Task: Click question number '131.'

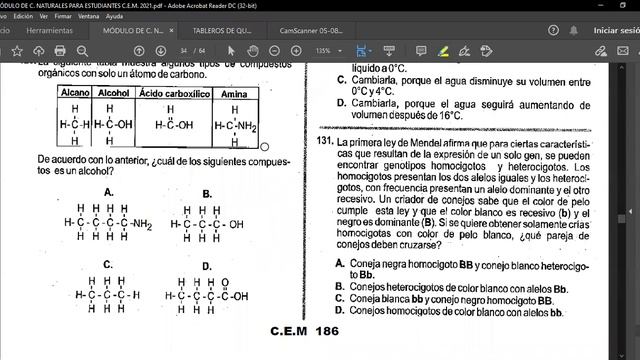Action: [x=325, y=141]
